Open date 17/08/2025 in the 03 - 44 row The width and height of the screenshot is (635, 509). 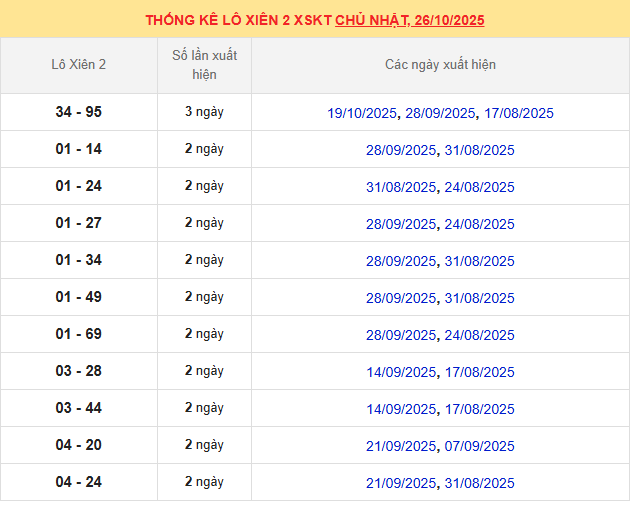(x=479, y=409)
